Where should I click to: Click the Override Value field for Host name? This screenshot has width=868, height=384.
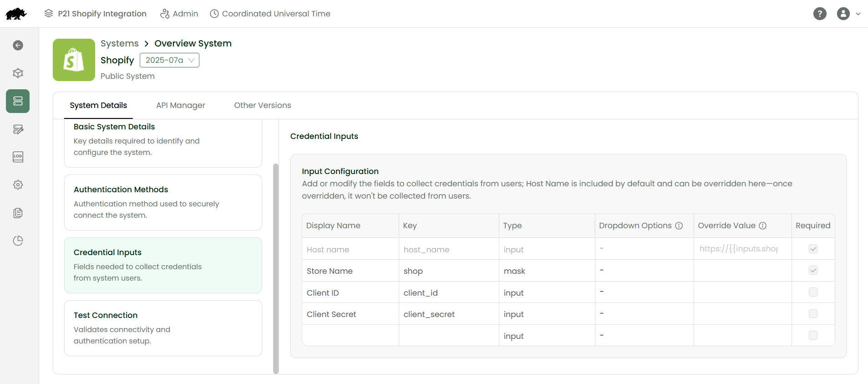(742, 249)
